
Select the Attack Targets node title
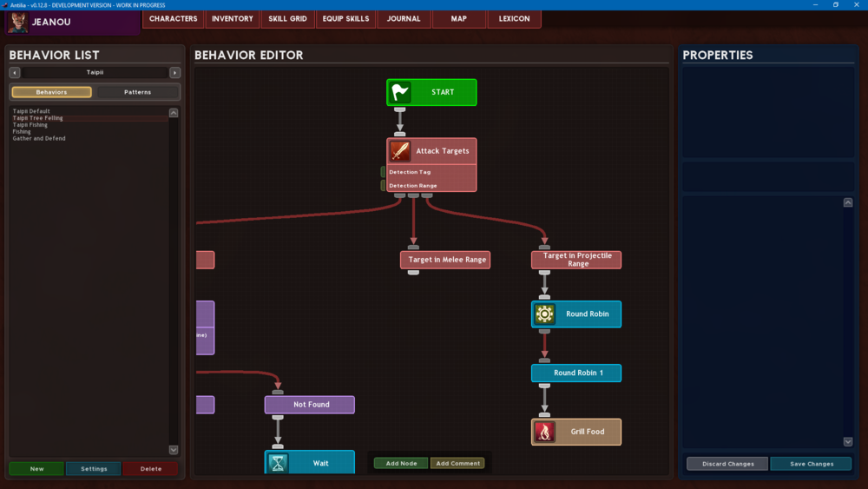(443, 150)
